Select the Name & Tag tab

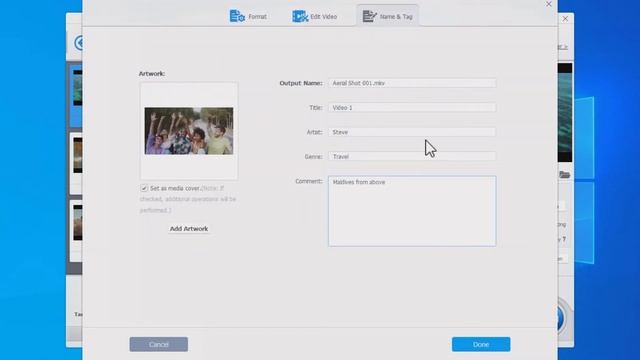(387, 16)
